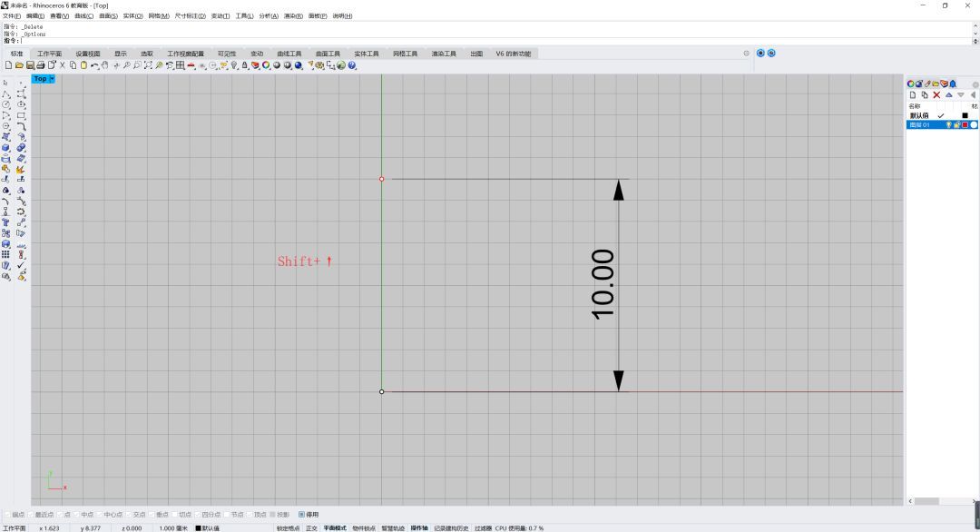
Task: Open the 编辑(E) menu
Action: (35, 16)
